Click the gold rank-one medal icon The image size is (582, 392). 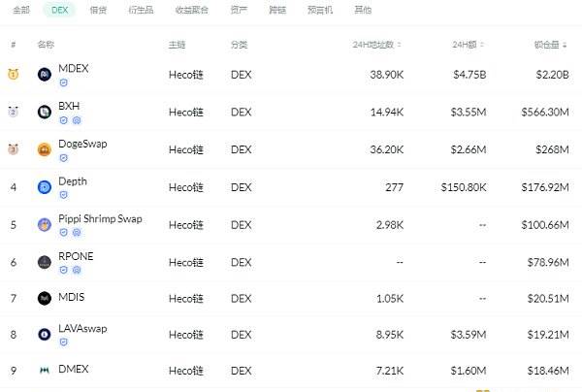pos(13,75)
